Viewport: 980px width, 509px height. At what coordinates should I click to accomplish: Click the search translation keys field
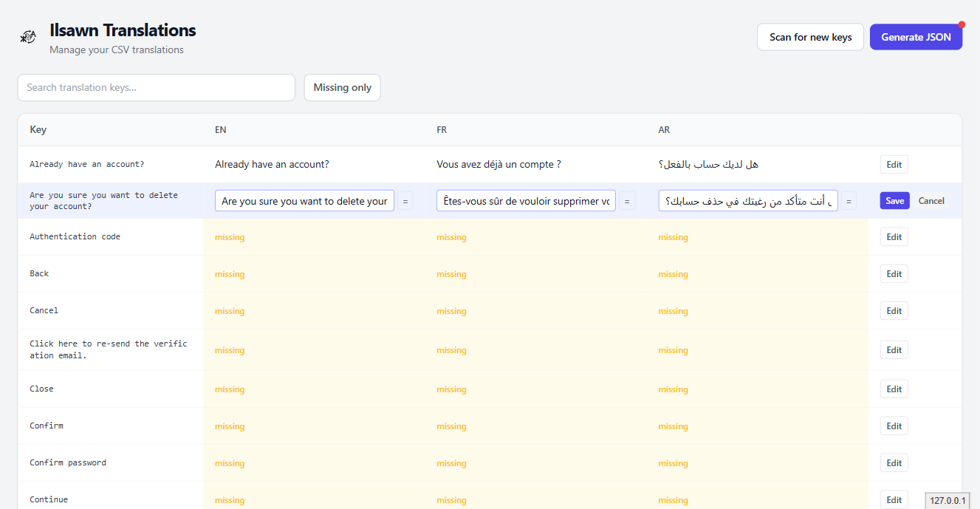[156, 87]
